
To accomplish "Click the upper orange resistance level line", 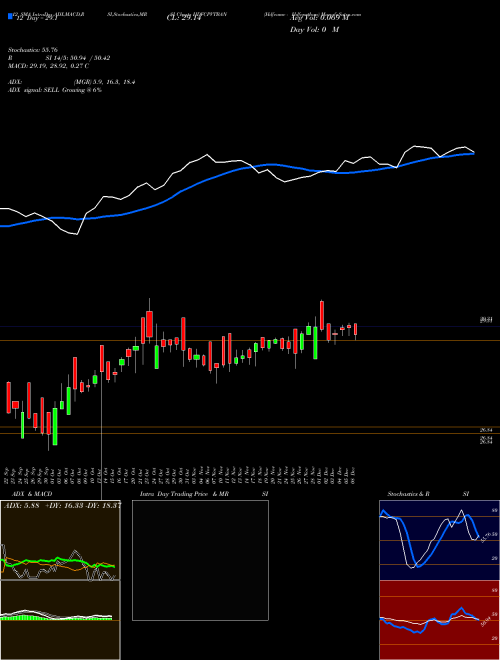I will (x=250, y=340).
